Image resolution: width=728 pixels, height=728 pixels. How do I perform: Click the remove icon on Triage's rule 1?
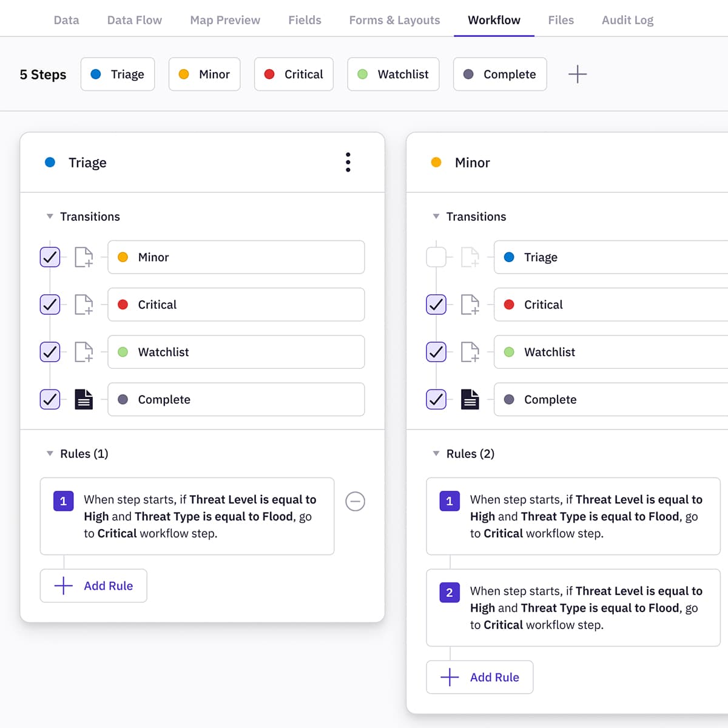coord(355,501)
